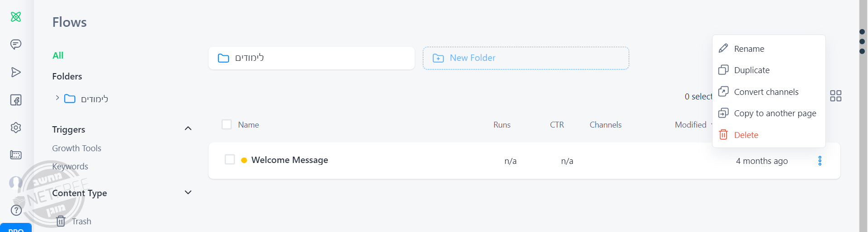Choose Rename from the context menu
This screenshot has height=232, width=868.
(749, 49)
